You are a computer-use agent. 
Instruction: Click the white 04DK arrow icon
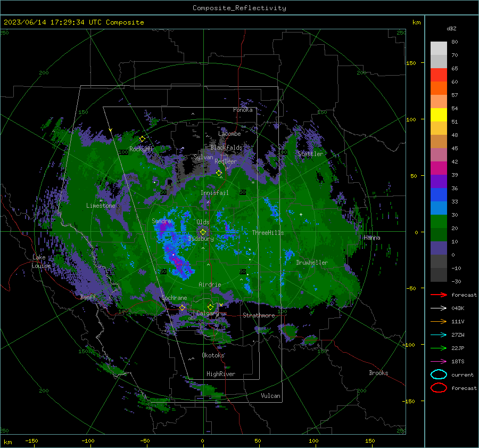439,308
